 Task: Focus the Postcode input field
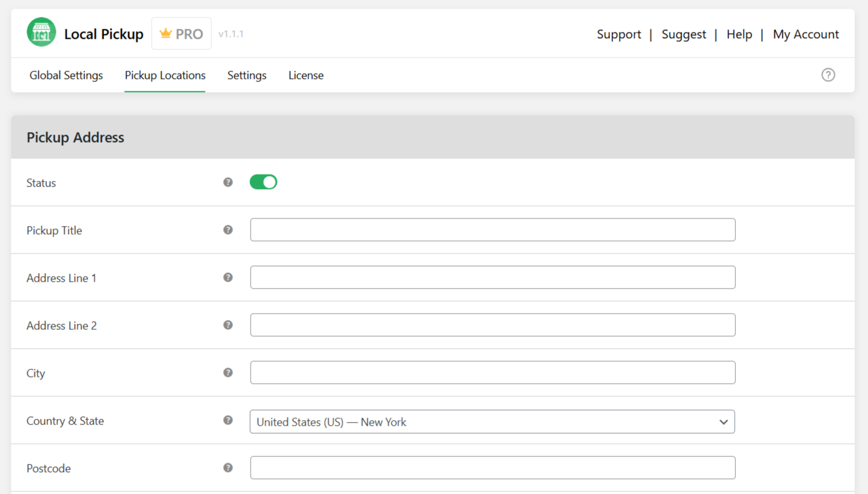coord(493,468)
